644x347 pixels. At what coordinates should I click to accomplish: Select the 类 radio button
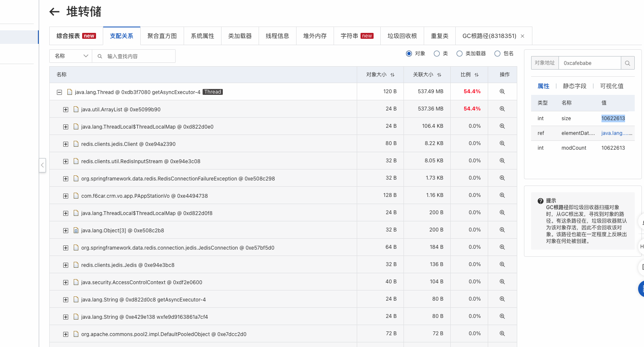(437, 54)
